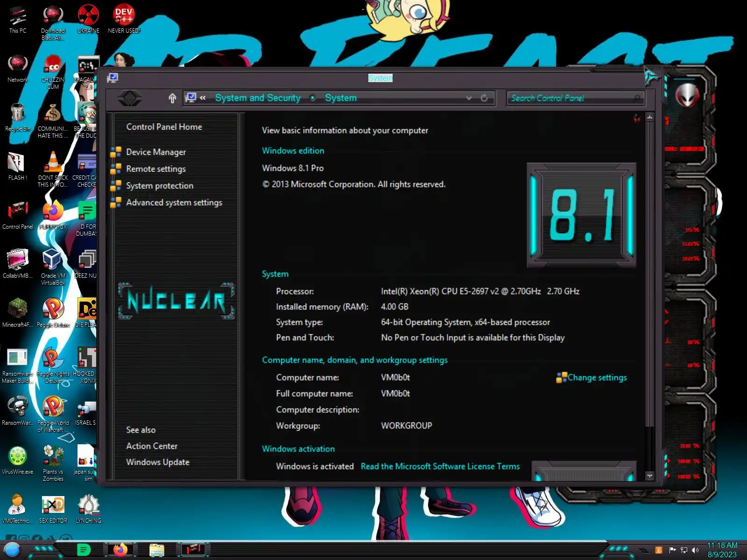Click the Change settings link
The height and width of the screenshot is (560, 747).
pos(597,378)
